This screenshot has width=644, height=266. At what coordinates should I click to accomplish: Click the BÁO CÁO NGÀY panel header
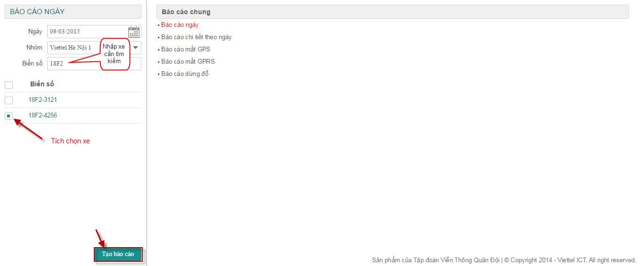point(73,12)
